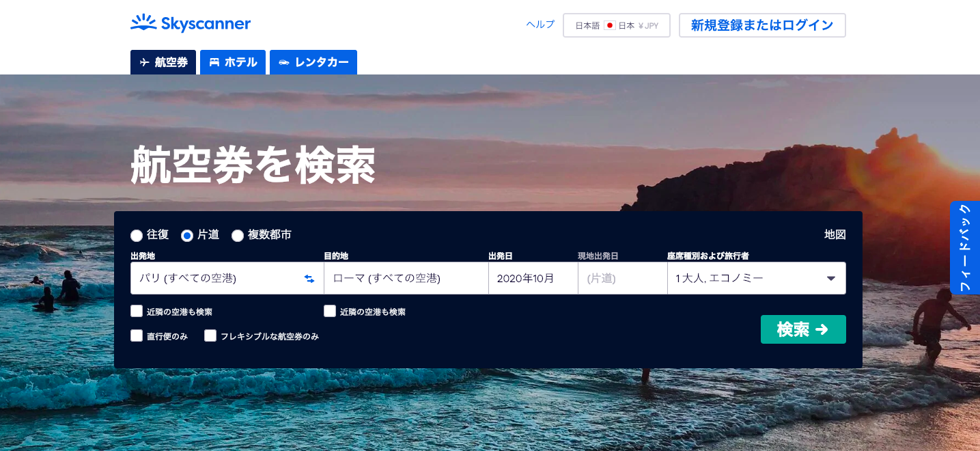
Task: Click the Japan flag icon
Action: (x=609, y=26)
